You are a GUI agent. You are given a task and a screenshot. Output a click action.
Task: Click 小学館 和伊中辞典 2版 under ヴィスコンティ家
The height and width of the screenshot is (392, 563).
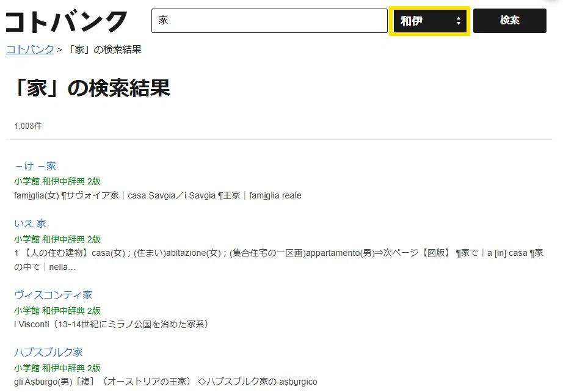point(57,311)
